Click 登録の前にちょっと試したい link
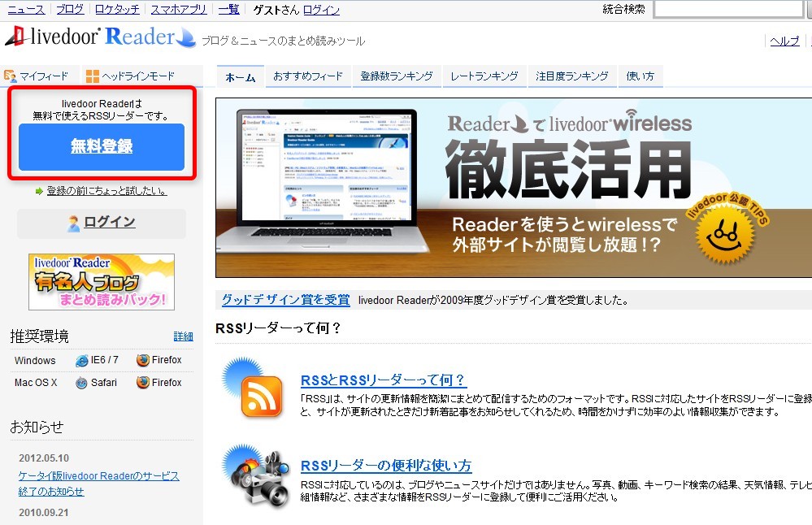 (107, 191)
